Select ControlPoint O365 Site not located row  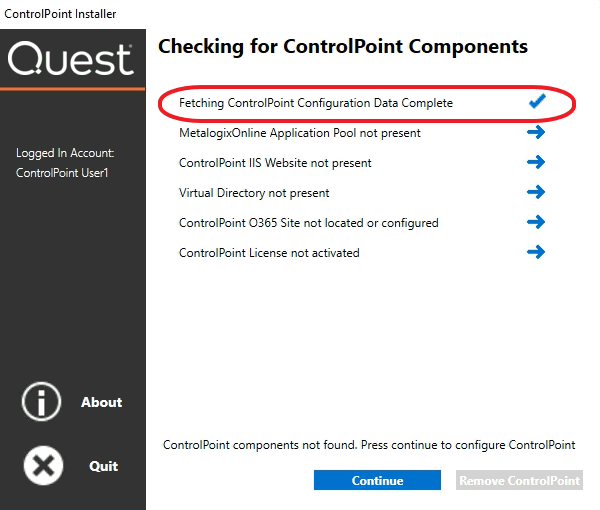point(308,223)
